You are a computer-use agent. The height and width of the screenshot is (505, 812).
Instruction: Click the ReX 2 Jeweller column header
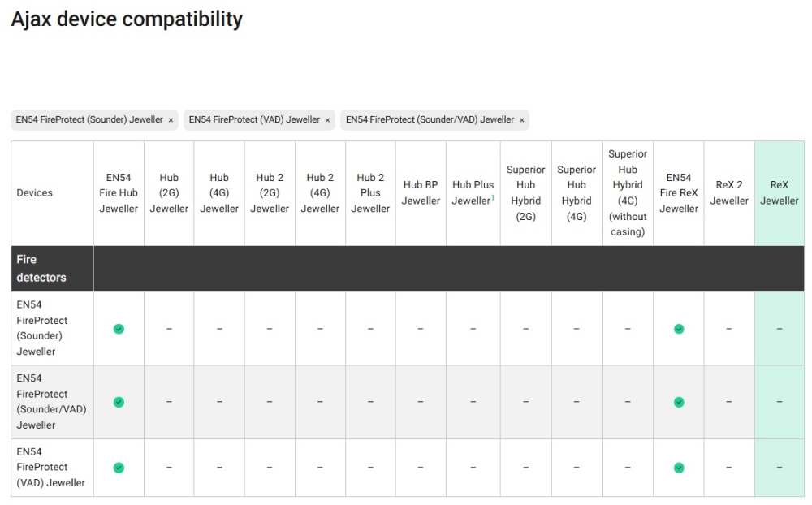tap(729, 193)
